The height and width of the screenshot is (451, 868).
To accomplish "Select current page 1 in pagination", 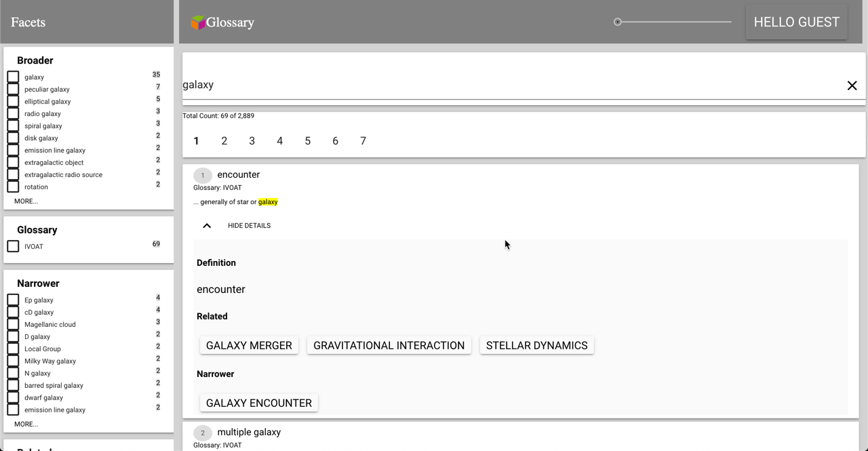I will pos(196,141).
